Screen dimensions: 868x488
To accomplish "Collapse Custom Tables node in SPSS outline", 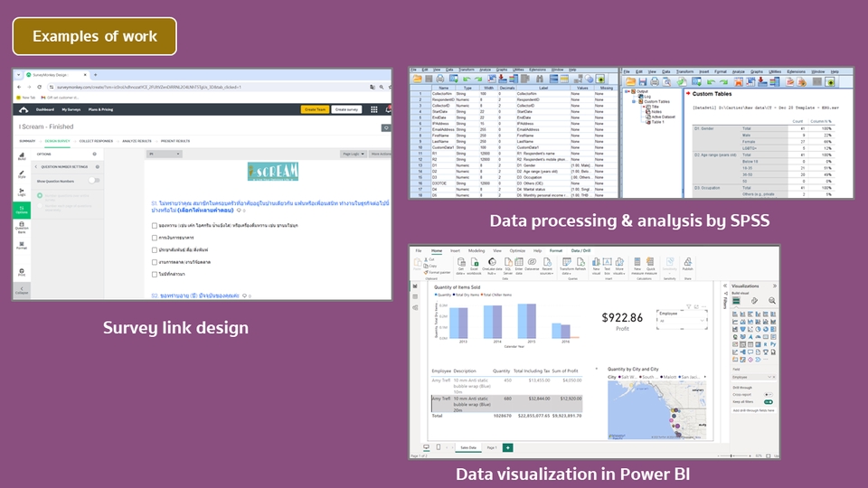I will (635, 102).
